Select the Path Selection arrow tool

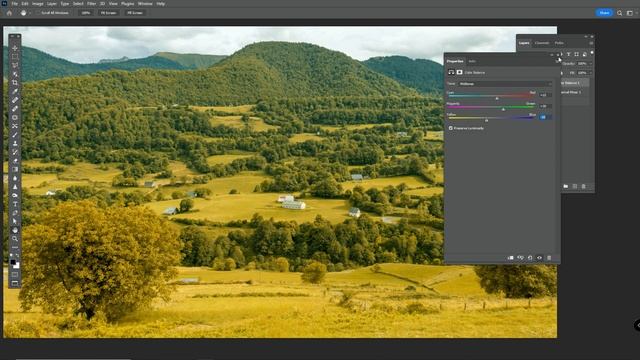(x=15, y=221)
